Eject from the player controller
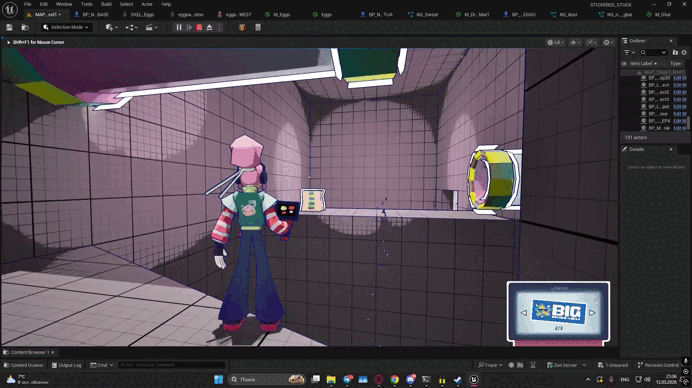Screen dimensions: 692x388 coord(210,27)
